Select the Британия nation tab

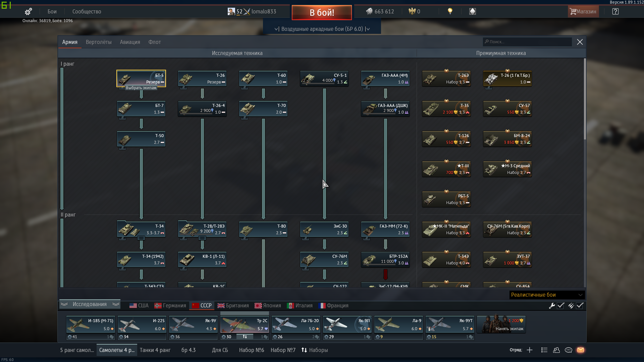coord(233,306)
